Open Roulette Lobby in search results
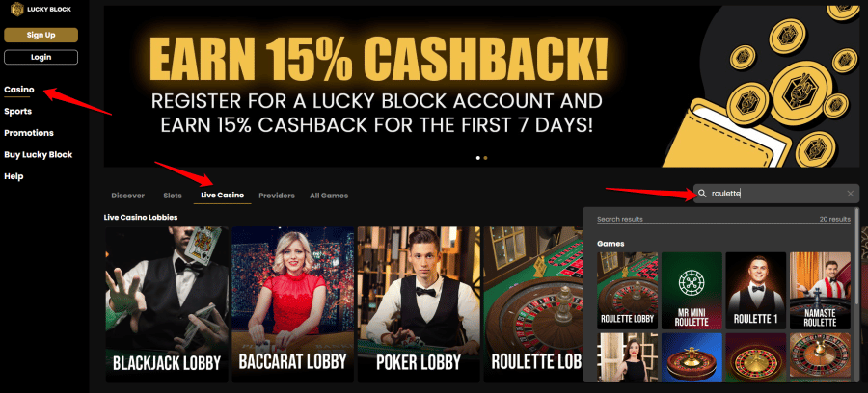This screenshot has width=868, height=393. (x=627, y=291)
